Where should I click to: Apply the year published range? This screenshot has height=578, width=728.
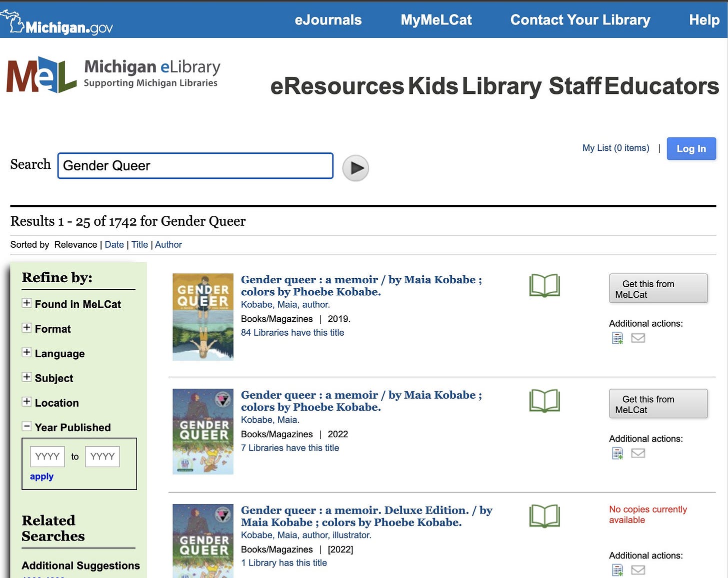point(41,477)
